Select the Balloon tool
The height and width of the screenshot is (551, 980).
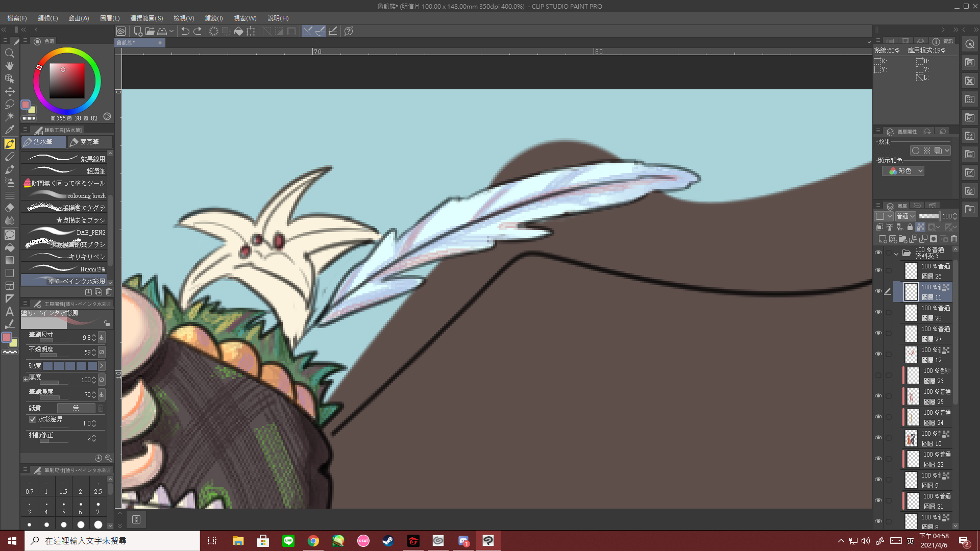coord(9,234)
